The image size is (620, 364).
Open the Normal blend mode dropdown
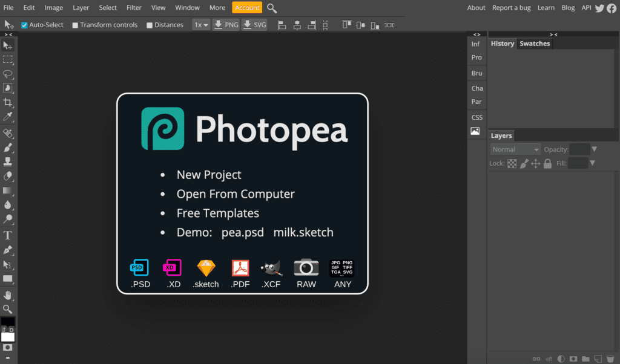515,149
